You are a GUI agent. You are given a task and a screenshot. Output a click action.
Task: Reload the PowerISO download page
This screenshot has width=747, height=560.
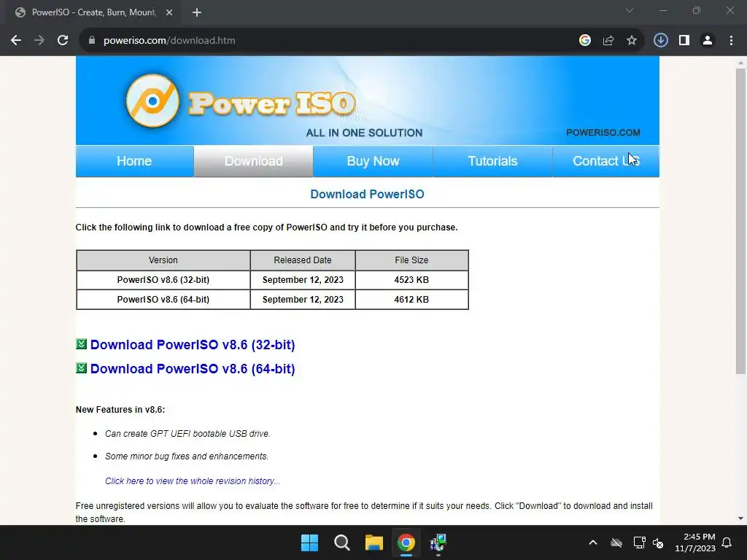pos(63,41)
